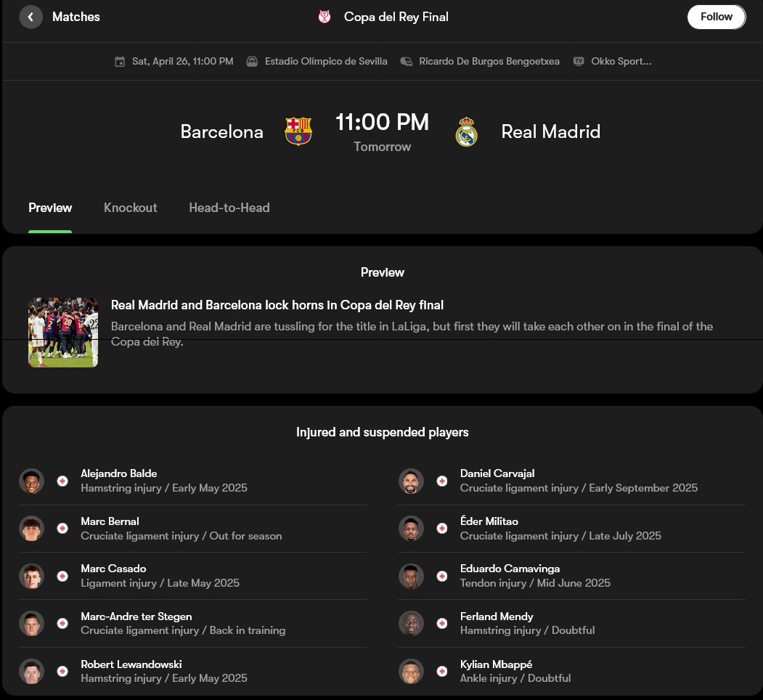763x700 pixels.
Task: Click the Real Madrid club crest
Action: click(466, 131)
